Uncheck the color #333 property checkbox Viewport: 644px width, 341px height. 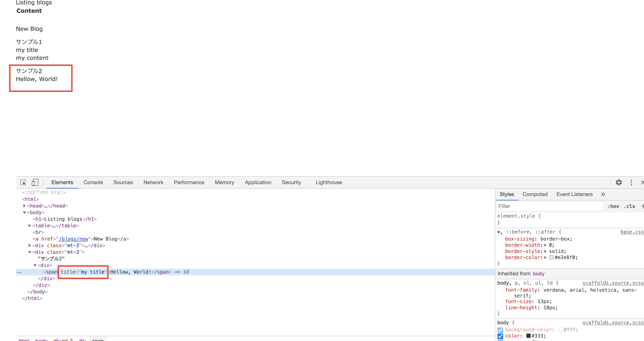(x=500, y=336)
